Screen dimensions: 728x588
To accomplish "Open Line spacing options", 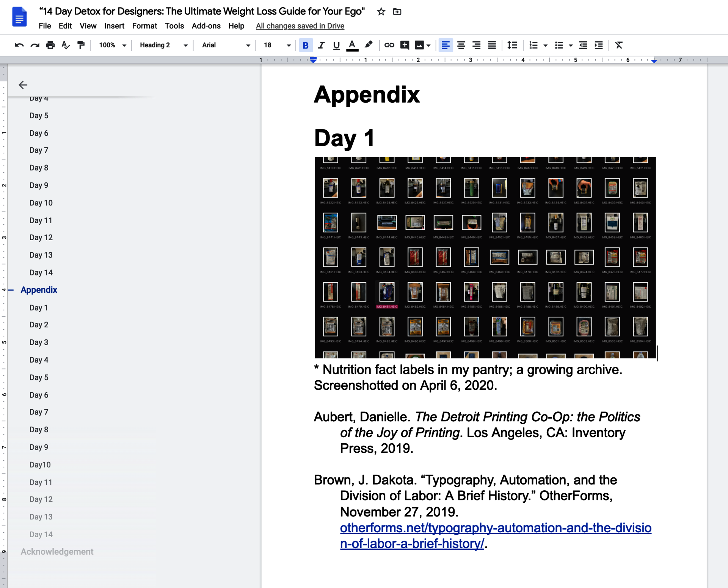I will [x=512, y=45].
